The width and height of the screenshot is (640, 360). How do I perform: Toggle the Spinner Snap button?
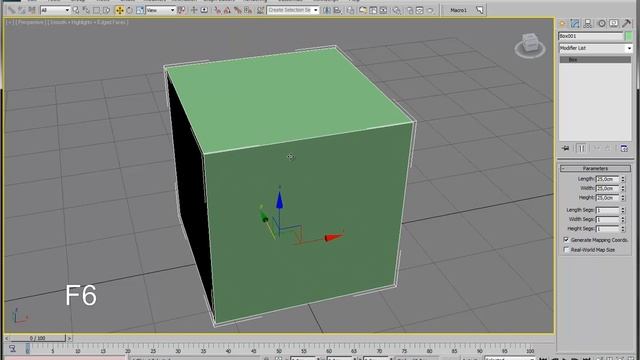[248, 10]
